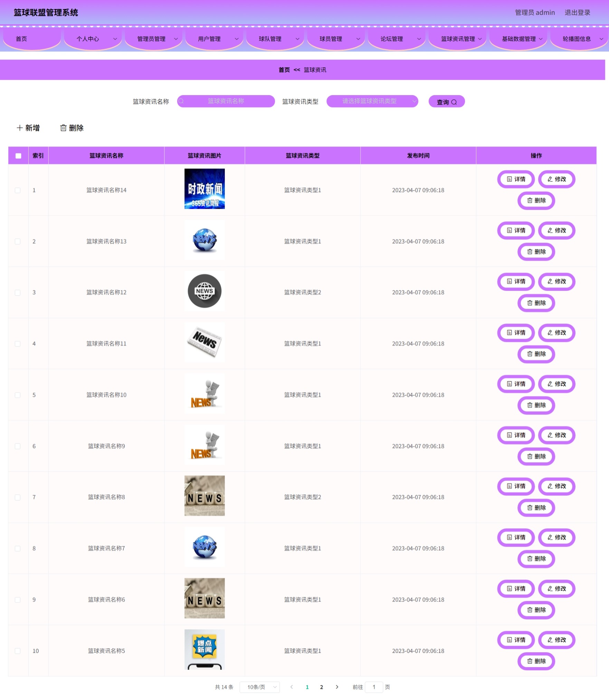Expand the 论坛管理 menu
The height and width of the screenshot is (700, 609).
(x=397, y=39)
